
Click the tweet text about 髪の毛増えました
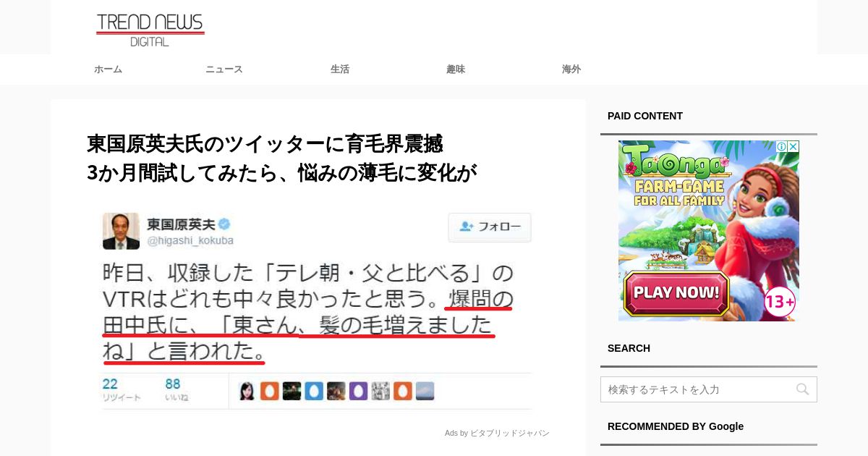pos(307,312)
